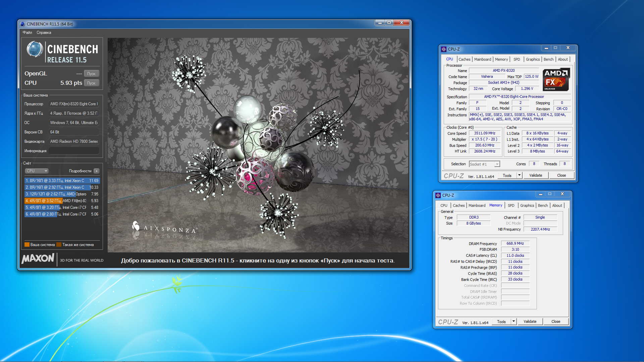
Task: Switch to Graphics tab in upper CPU-Z
Action: click(533, 59)
